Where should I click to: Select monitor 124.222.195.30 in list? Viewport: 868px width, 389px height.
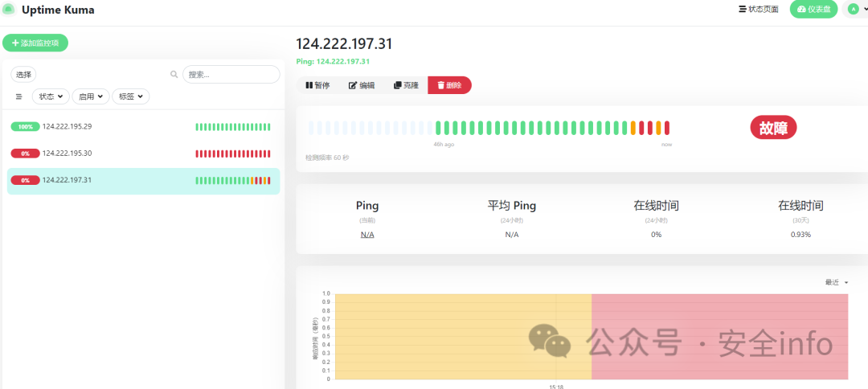[68, 154]
